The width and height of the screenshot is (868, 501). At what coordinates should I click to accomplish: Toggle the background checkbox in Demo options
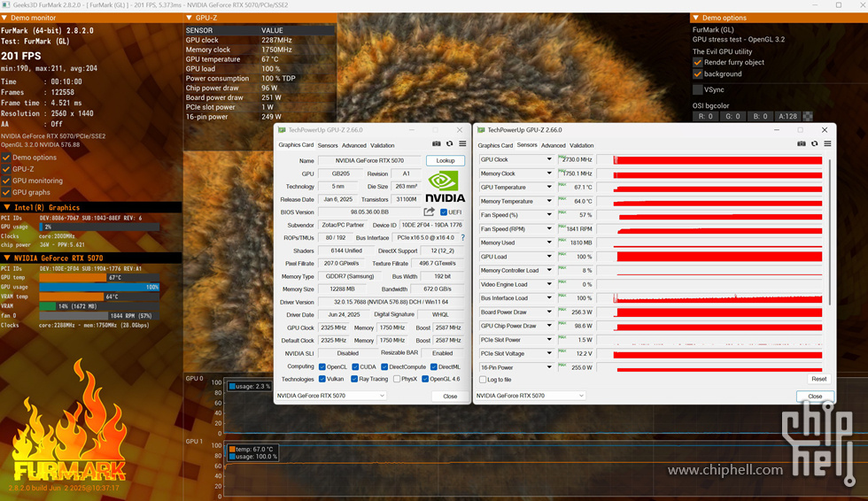point(698,73)
